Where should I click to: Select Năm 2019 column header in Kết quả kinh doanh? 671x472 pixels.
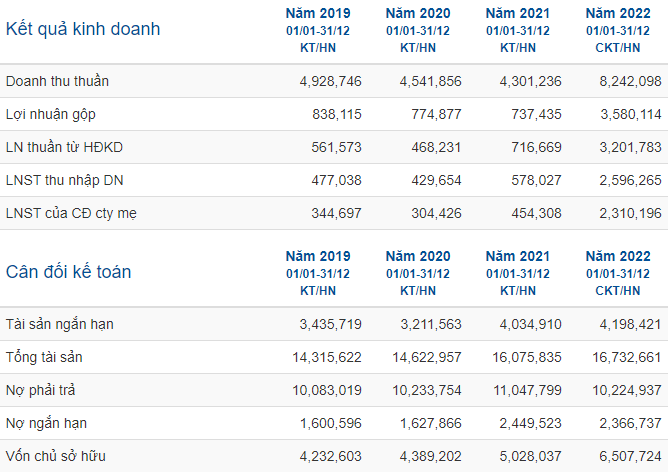click(x=318, y=13)
